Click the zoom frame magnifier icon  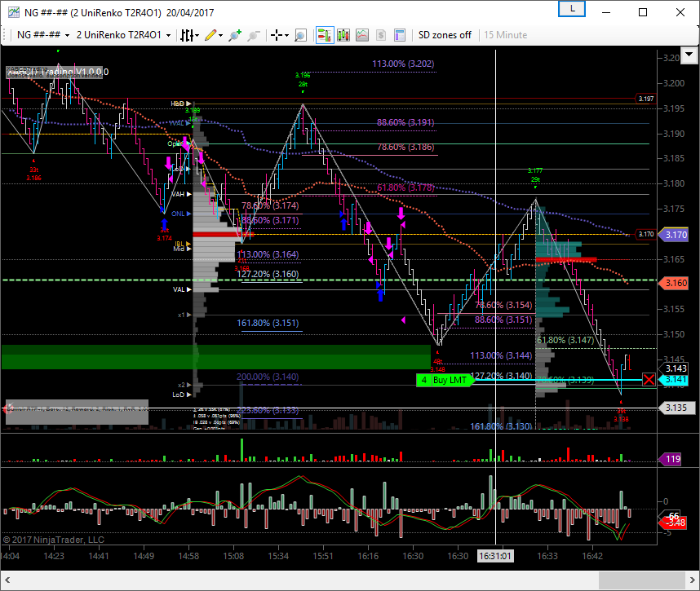tap(300, 35)
